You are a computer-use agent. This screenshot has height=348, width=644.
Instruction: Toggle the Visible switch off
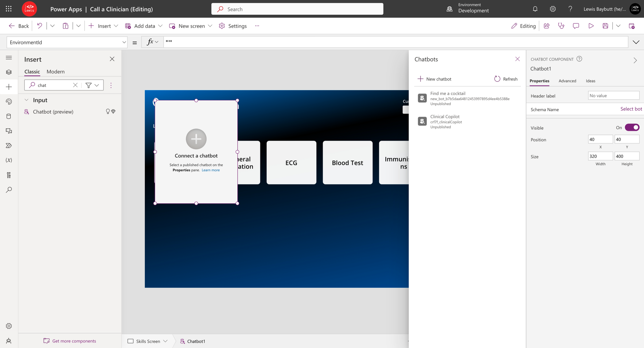[632, 128]
